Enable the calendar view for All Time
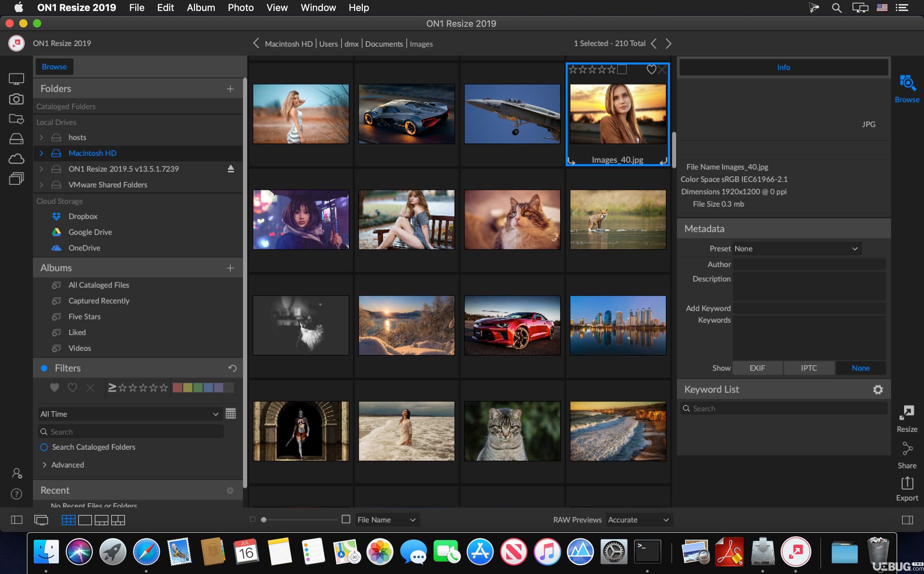The height and width of the screenshot is (574, 924). point(231,413)
